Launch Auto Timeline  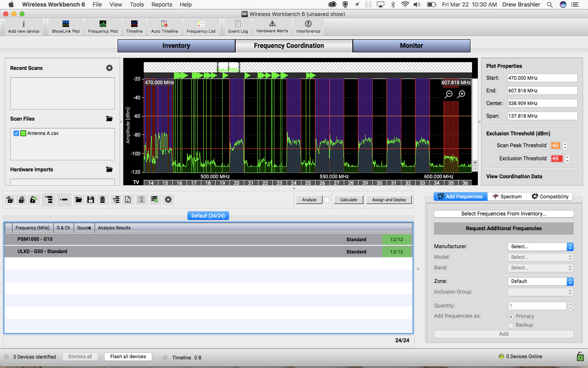(x=165, y=27)
